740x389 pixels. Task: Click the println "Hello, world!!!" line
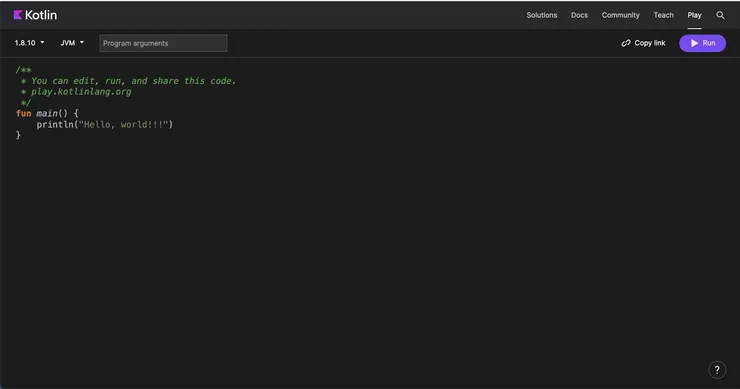(105, 125)
